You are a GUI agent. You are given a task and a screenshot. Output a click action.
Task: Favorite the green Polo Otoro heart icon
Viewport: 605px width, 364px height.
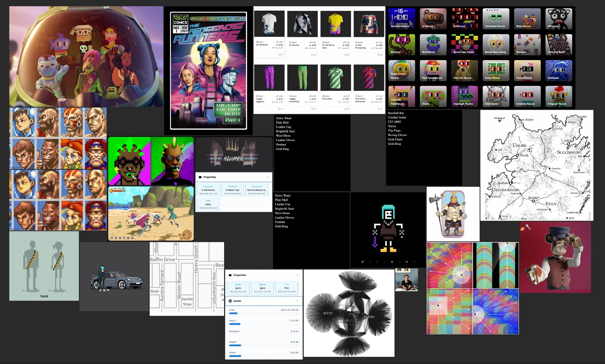(346, 109)
